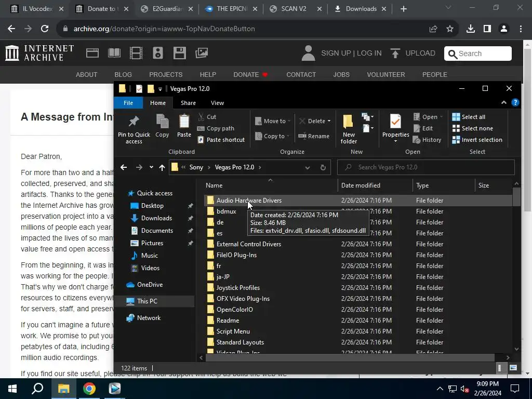Open recent locations dropdown arrow
Screen dimensions: 532x399
151,167
